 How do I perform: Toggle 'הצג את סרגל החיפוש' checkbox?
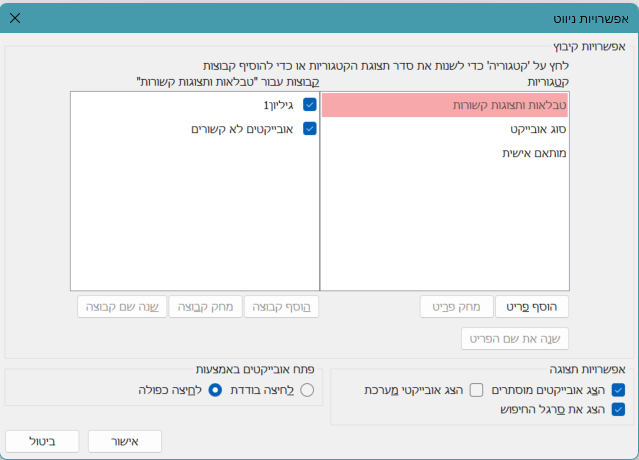click(x=618, y=409)
